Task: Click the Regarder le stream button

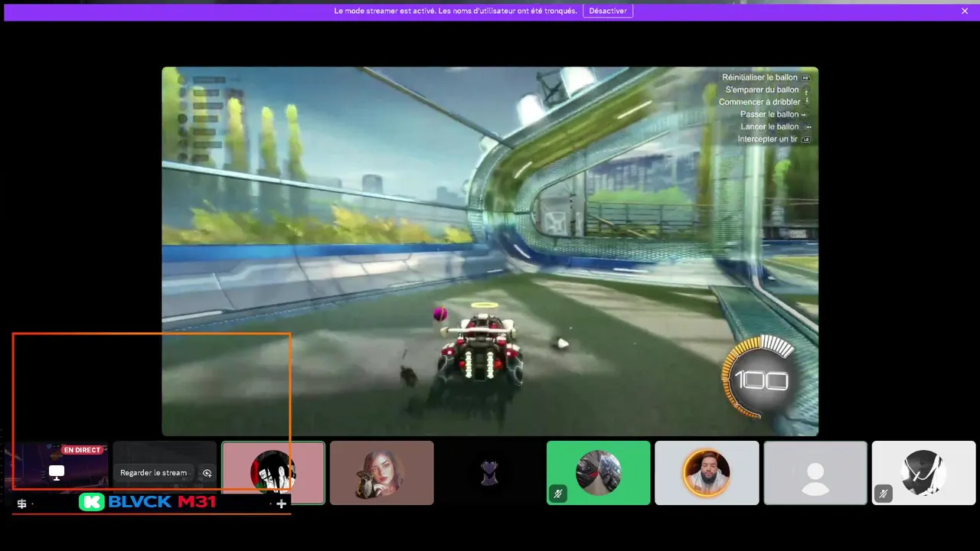Action: [x=153, y=473]
